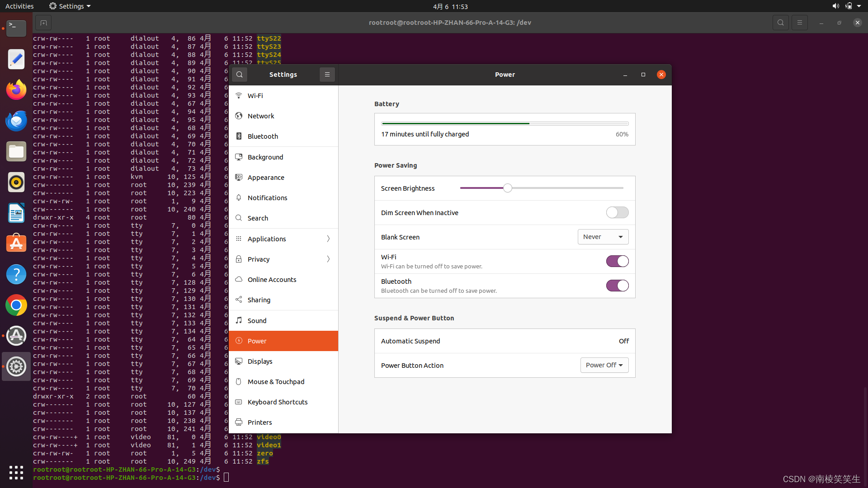Click the search icon in Settings header
868x488 pixels.
point(240,75)
